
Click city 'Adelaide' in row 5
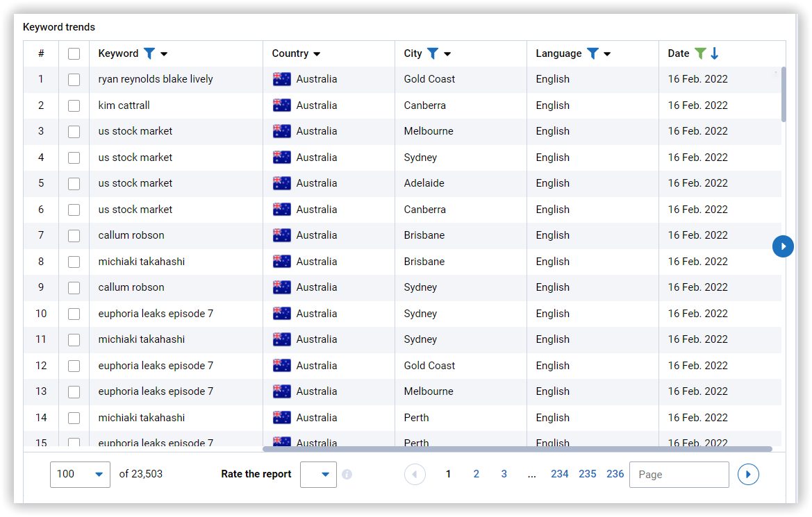click(x=424, y=183)
